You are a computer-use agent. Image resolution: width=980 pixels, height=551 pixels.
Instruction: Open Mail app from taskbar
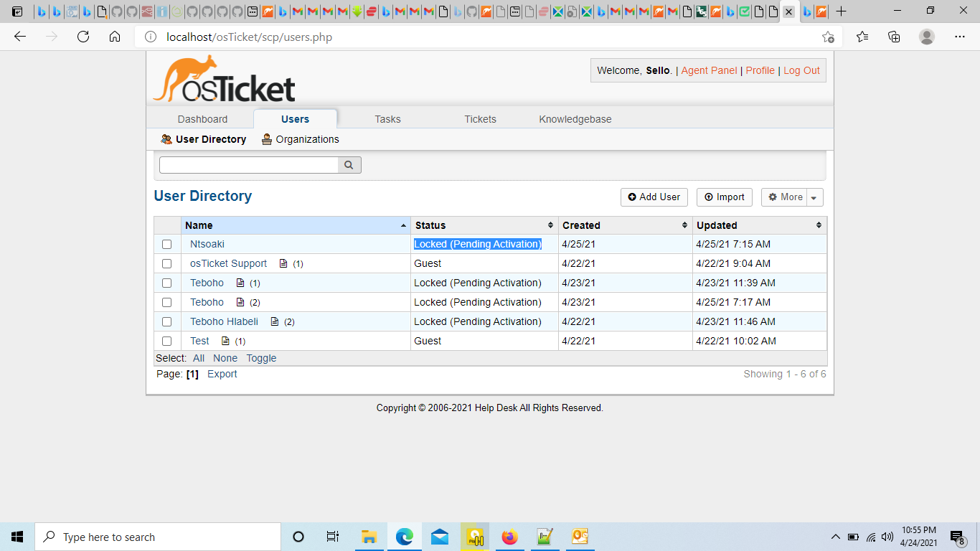pos(440,537)
